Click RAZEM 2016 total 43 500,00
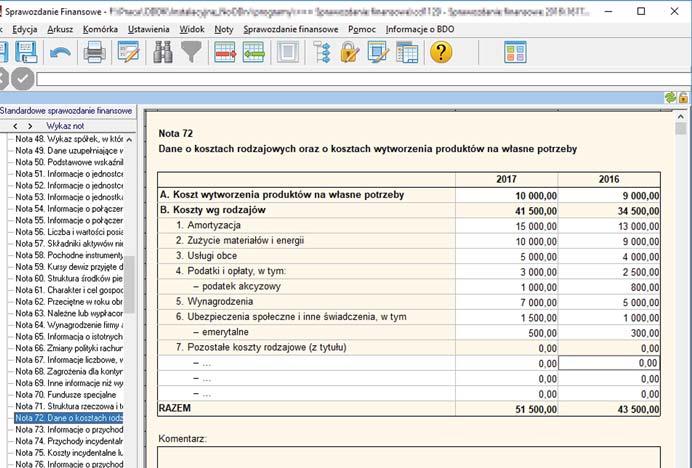The image size is (692, 468). pos(609,409)
